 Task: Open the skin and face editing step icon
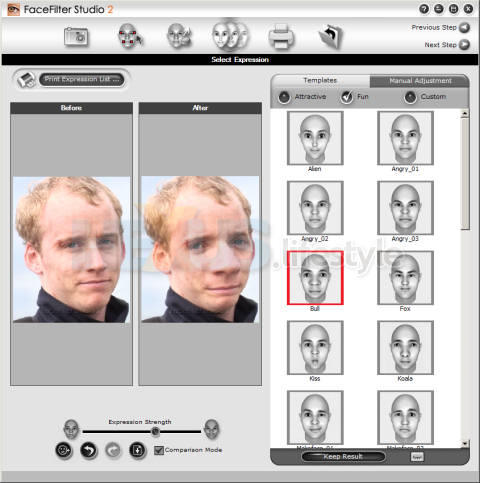pos(179,35)
